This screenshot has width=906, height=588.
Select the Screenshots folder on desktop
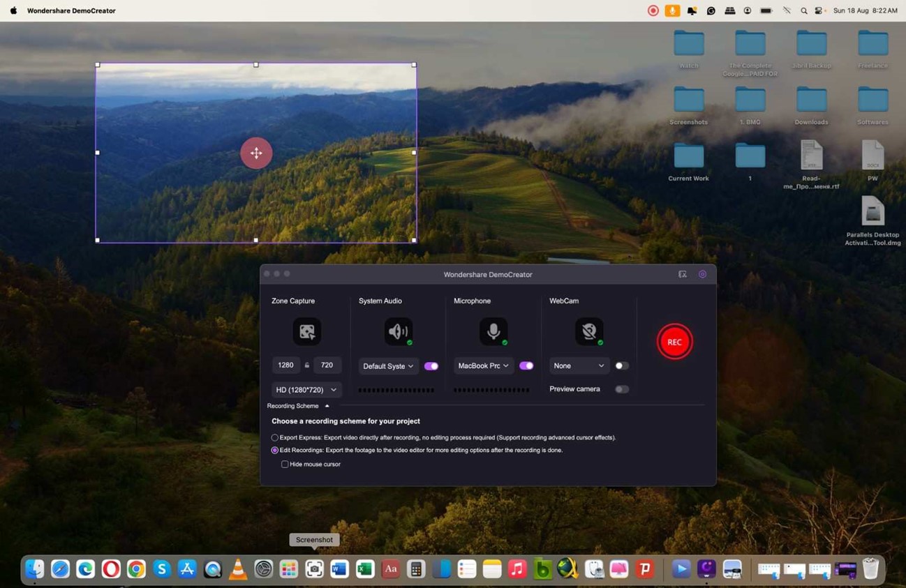689,106
